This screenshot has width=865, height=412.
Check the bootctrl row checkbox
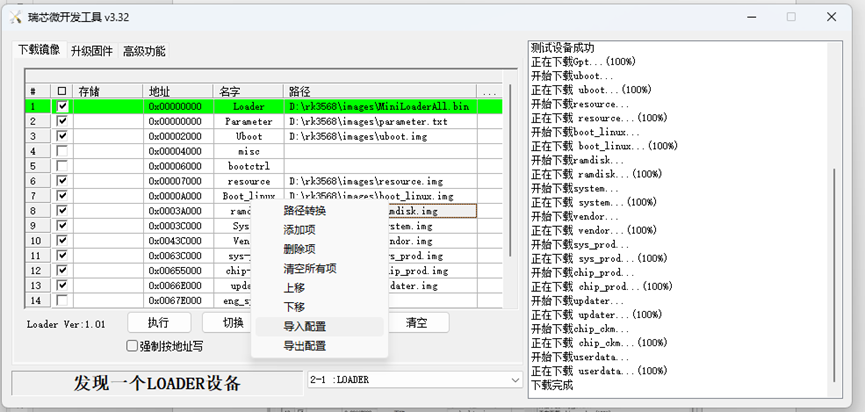point(63,165)
